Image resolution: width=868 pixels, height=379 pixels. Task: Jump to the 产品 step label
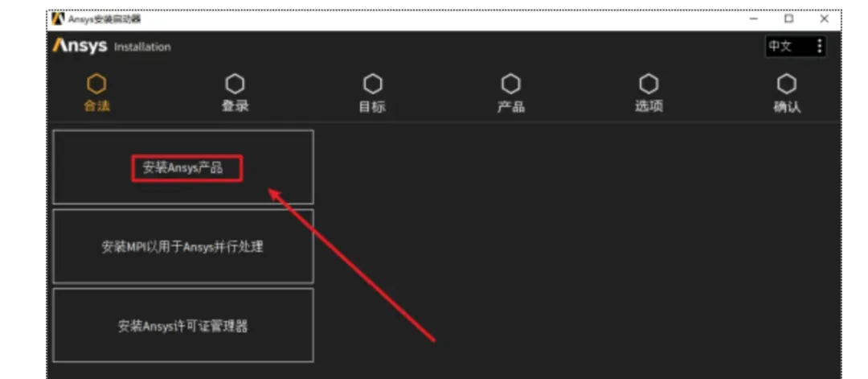click(x=510, y=106)
